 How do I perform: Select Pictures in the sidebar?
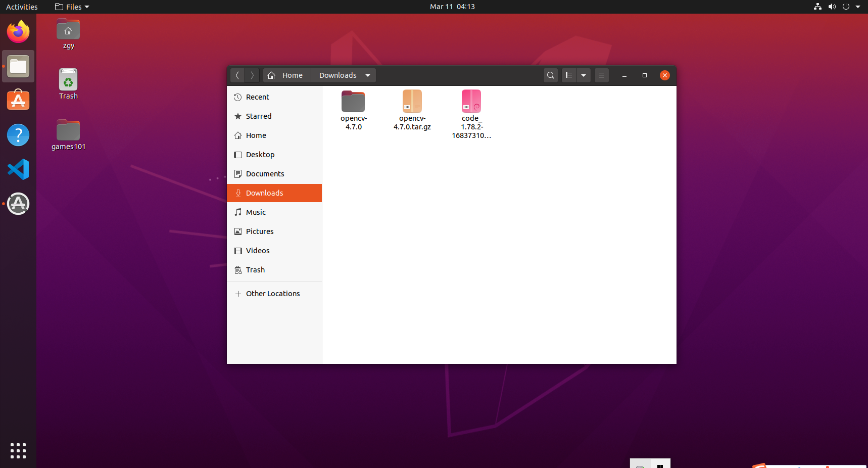pyautogui.click(x=274, y=231)
